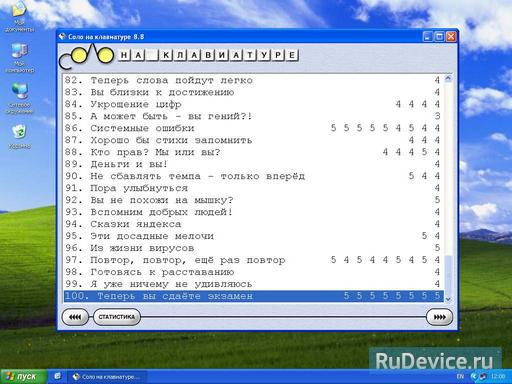Click the Show Desktop quick launch icon
This screenshot has height=384, width=512.
tap(58, 377)
